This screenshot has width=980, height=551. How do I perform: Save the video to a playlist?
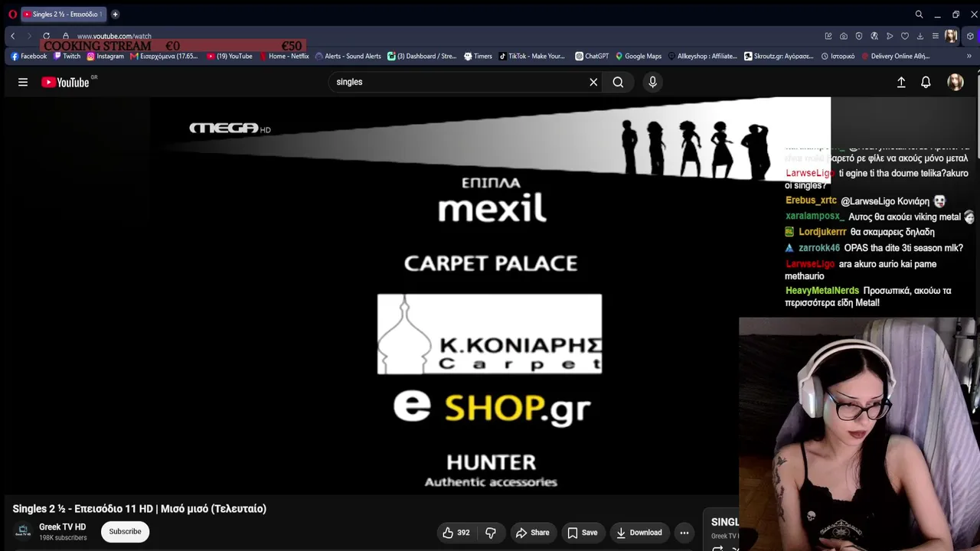[x=582, y=533]
